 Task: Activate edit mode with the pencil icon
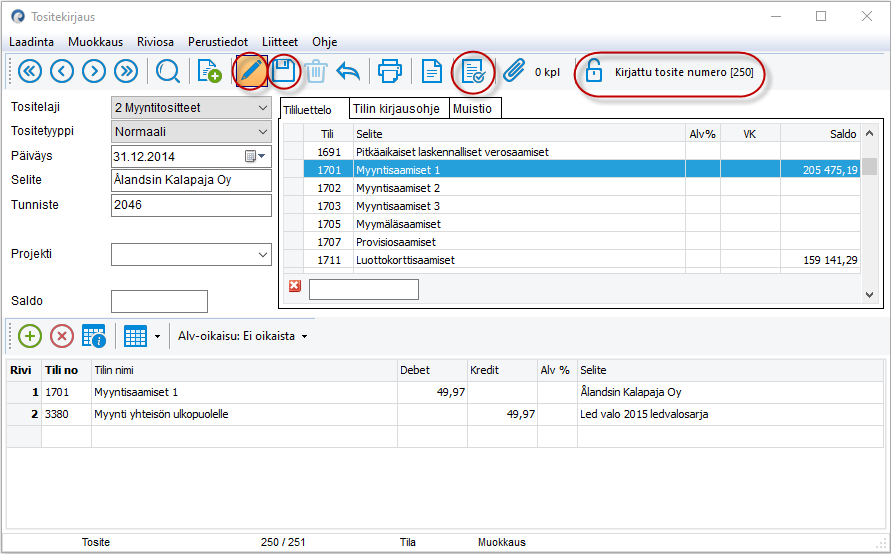click(x=252, y=72)
